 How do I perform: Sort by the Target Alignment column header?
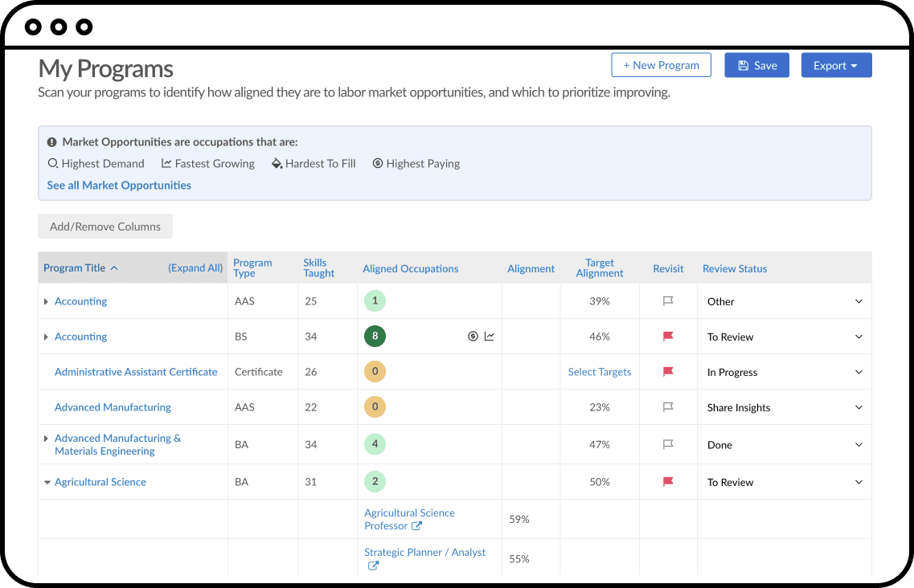600,268
